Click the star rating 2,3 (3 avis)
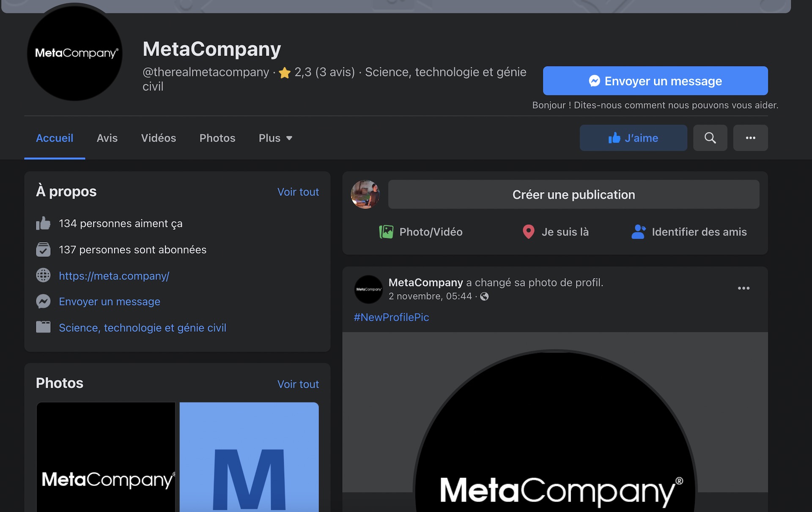Image resolution: width=812 pixels, height=512 pixels. pyautogui.click(x=317, y=72)
